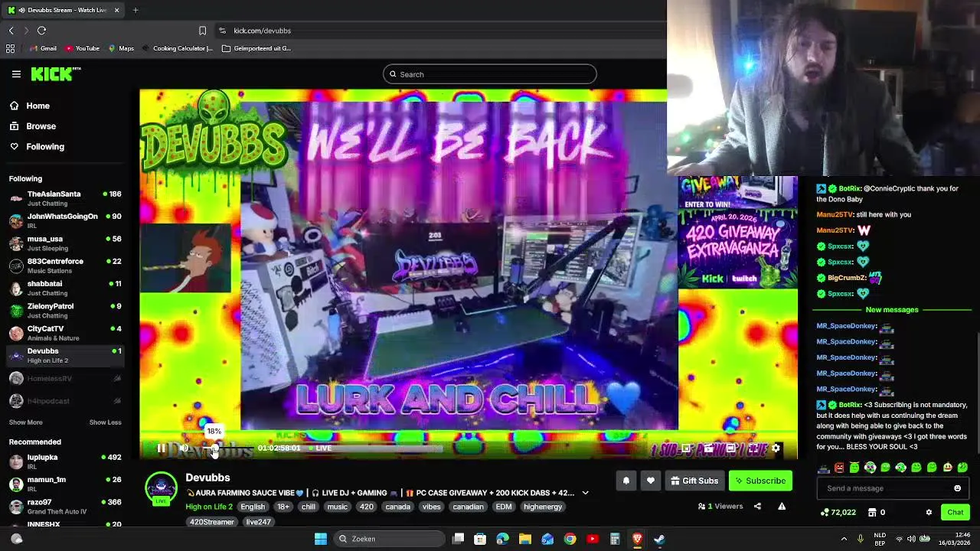The image size is (980, 551).
Task: Follow the channel with the heart button
Action: point(651,481)
